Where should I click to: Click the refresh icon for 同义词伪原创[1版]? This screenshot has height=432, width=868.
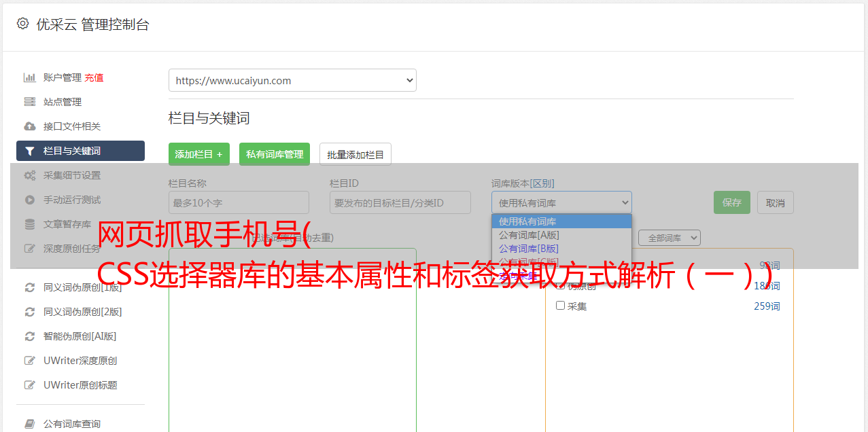(29, 287)
